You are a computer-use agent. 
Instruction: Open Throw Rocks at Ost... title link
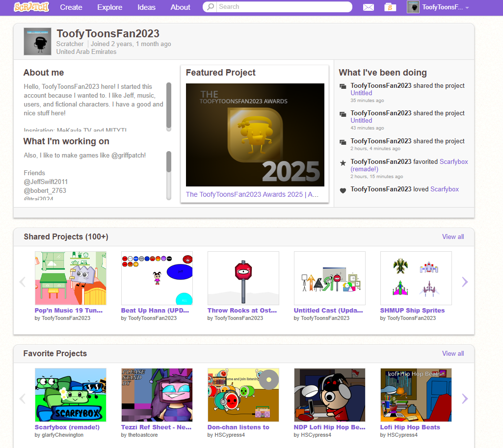tap(242, 311)
